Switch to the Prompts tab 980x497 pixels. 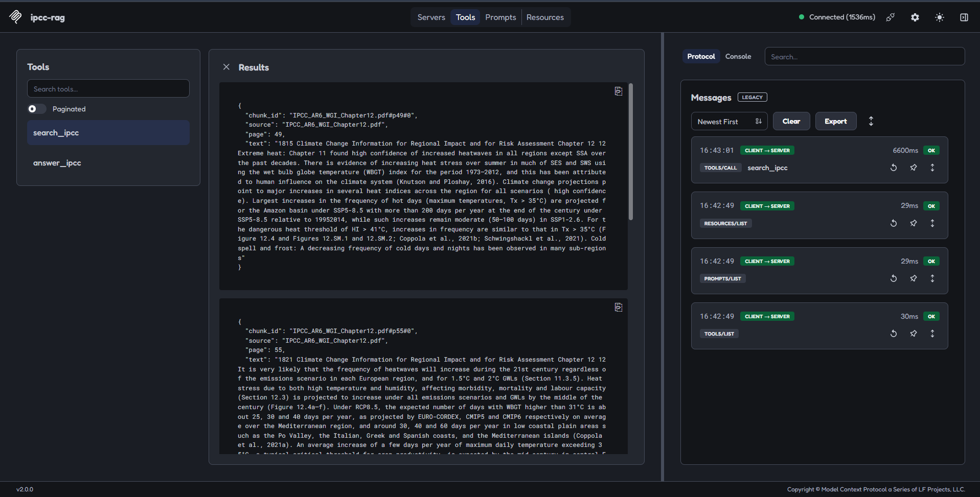pos(500,17)
